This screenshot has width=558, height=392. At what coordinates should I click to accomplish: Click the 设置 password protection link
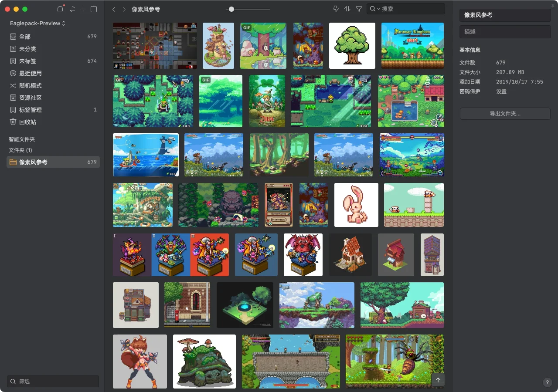[x=501, y=91]
